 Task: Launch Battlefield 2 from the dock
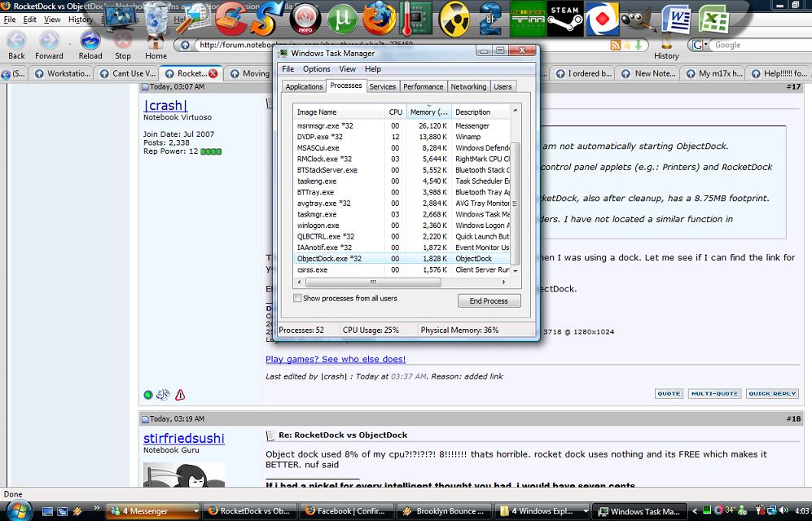[489, 20]
